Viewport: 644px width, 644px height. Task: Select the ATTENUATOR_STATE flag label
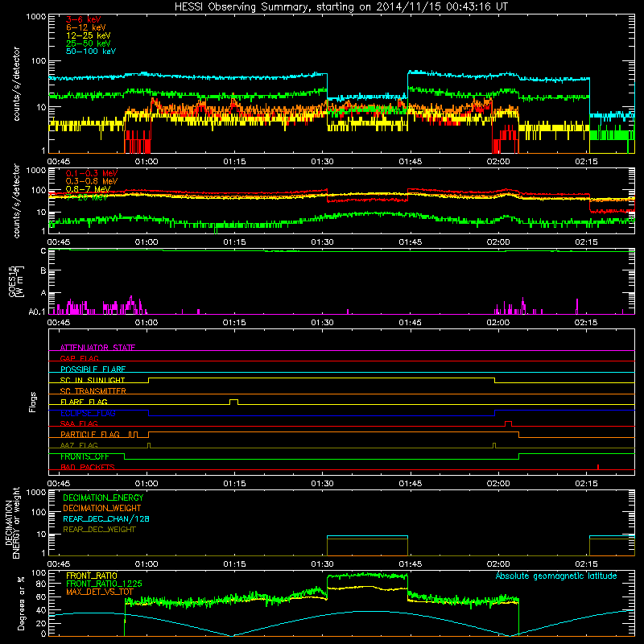point(97,348)
